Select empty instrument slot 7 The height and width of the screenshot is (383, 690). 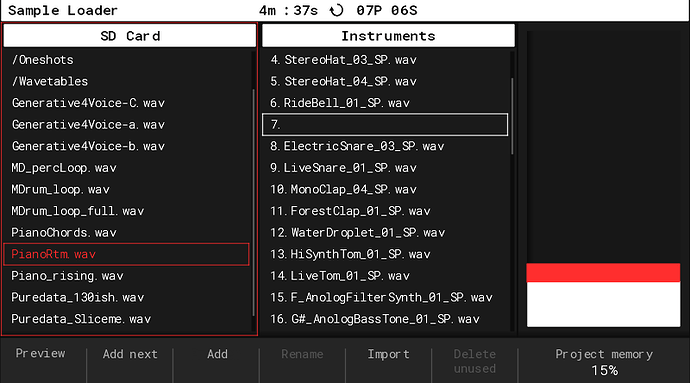385,125
